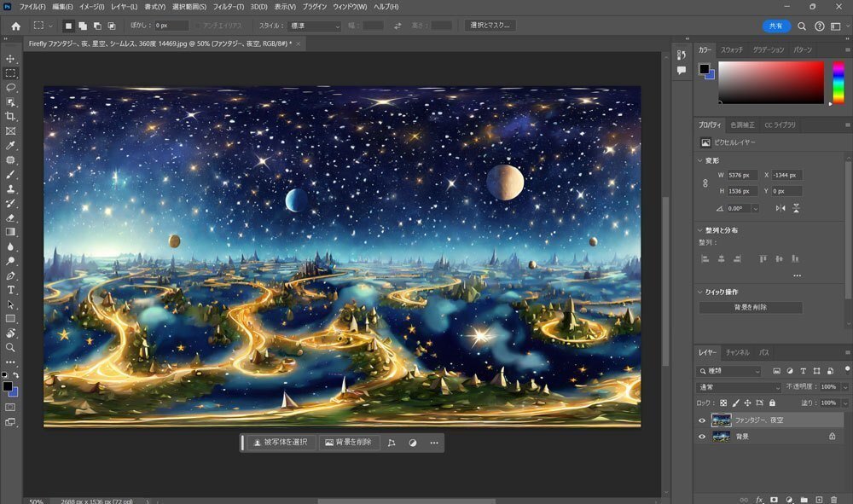Open the ファイル(F) menu
The width and height of the screenshot is (853, 504).
[x=32, y=7]
